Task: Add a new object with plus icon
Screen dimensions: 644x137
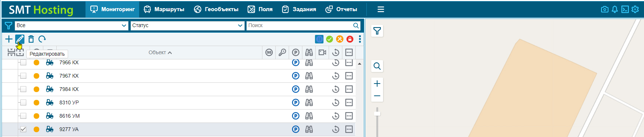Action: tap(9, 39)
